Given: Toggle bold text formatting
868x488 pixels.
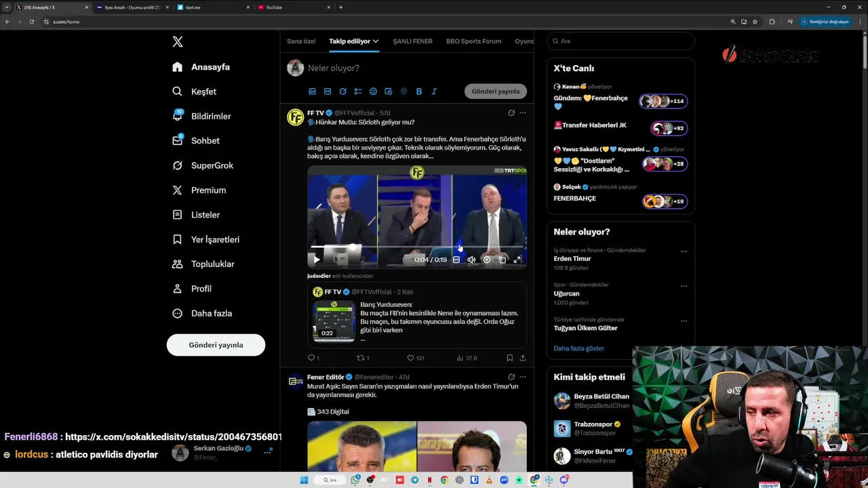Looking at the screenshot, I should 419,91.
